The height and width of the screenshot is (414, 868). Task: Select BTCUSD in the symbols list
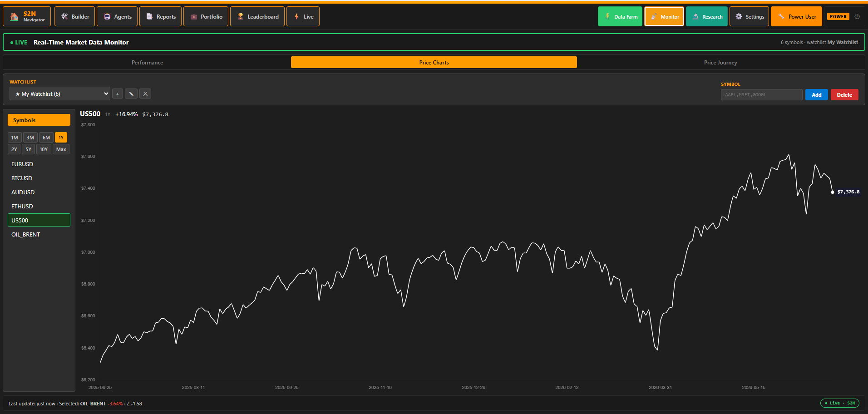(x=39, y=178)
